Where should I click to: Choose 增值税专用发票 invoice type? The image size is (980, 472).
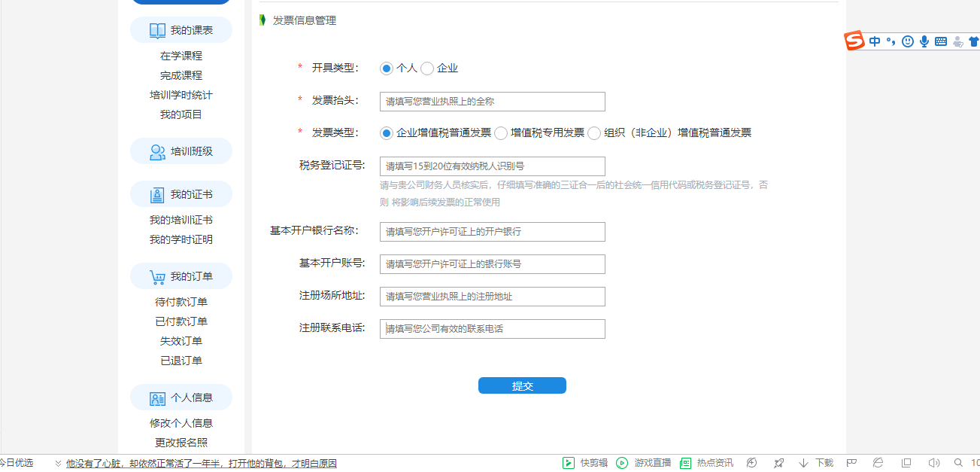click(501, 133)
